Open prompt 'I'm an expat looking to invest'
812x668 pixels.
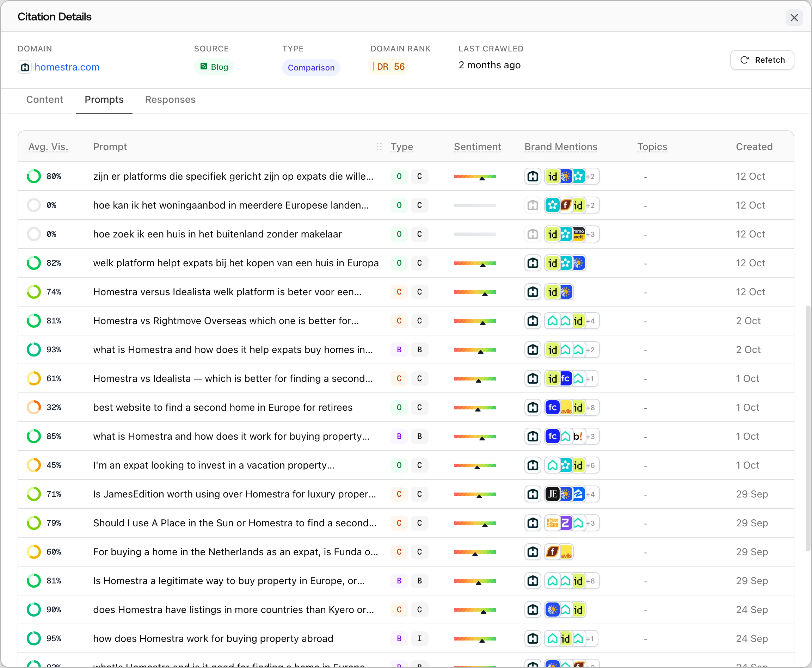214,465
